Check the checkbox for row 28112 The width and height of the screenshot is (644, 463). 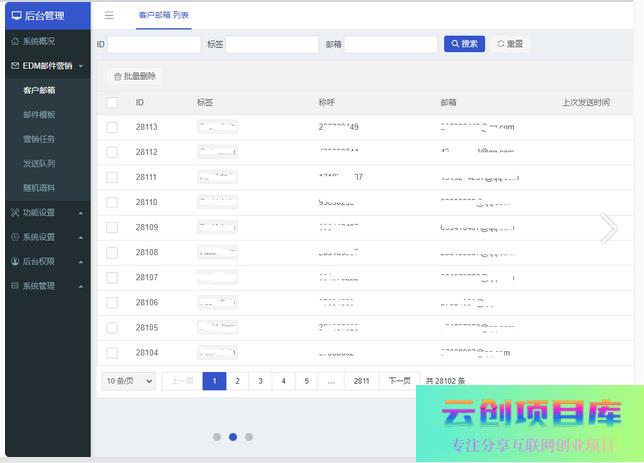click(112, 152)
